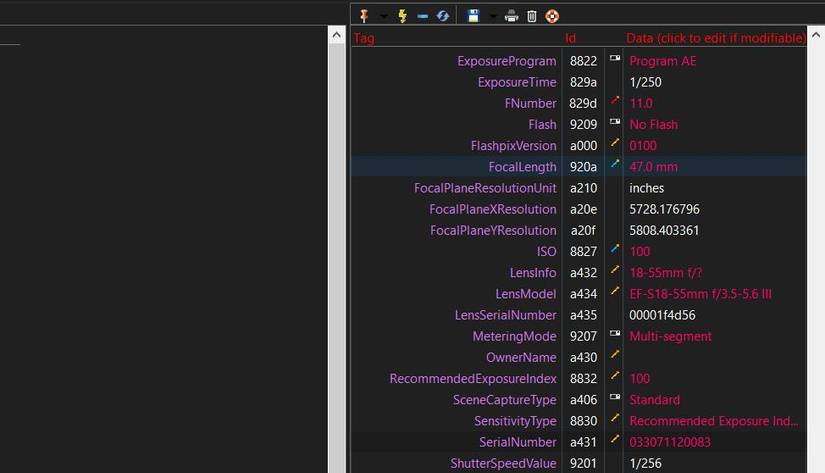Click the LensModel value EF-S18-55mm
This screenshot has width=825, height=473.
coord(700,294)
